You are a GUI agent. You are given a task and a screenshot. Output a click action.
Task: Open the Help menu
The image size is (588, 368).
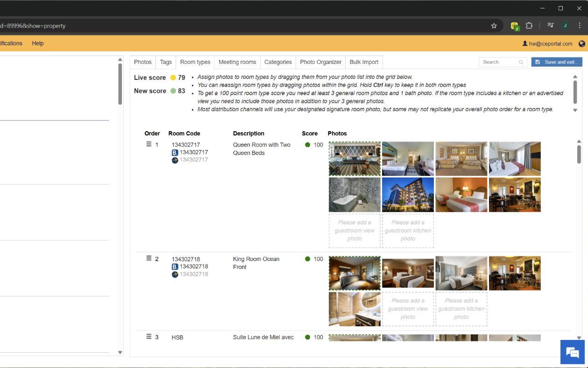(x=38, y=43)
